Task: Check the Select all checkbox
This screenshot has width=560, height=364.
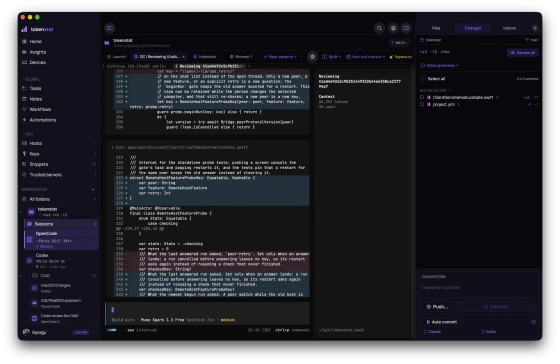Action: click(423, 79)
